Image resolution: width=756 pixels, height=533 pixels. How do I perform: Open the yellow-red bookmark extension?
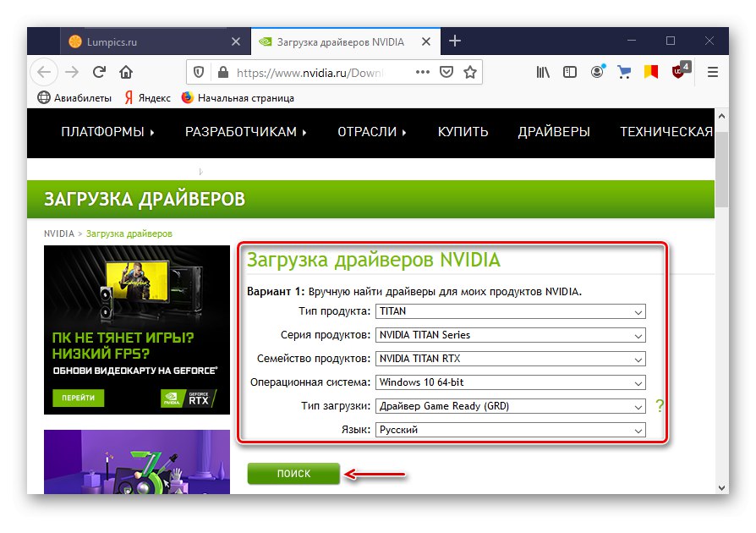[651, 73]
